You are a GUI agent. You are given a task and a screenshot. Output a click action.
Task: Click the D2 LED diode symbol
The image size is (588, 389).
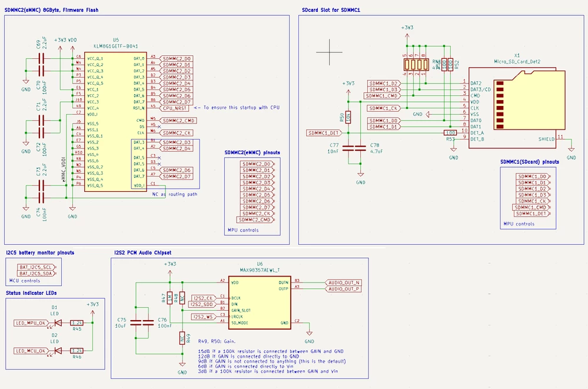[x=58, y=351]
